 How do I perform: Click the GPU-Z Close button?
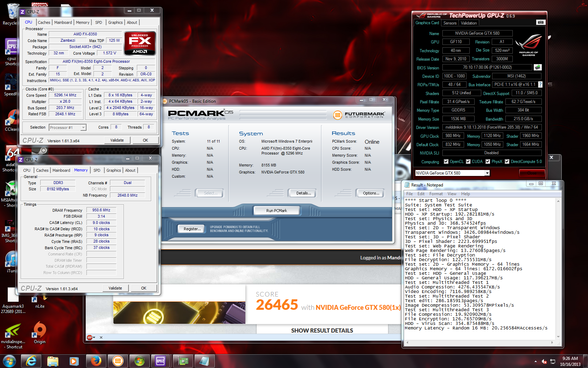pos(532,173)
